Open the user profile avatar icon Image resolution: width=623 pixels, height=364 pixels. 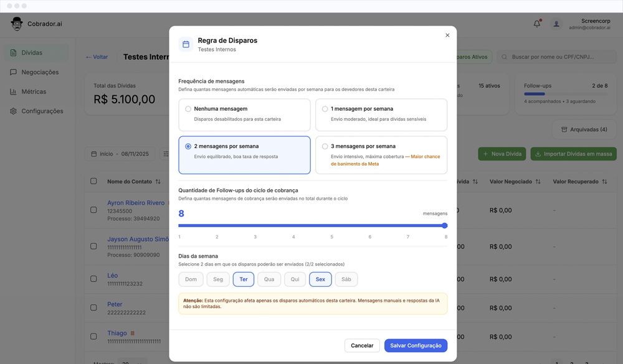click(556, 24)
